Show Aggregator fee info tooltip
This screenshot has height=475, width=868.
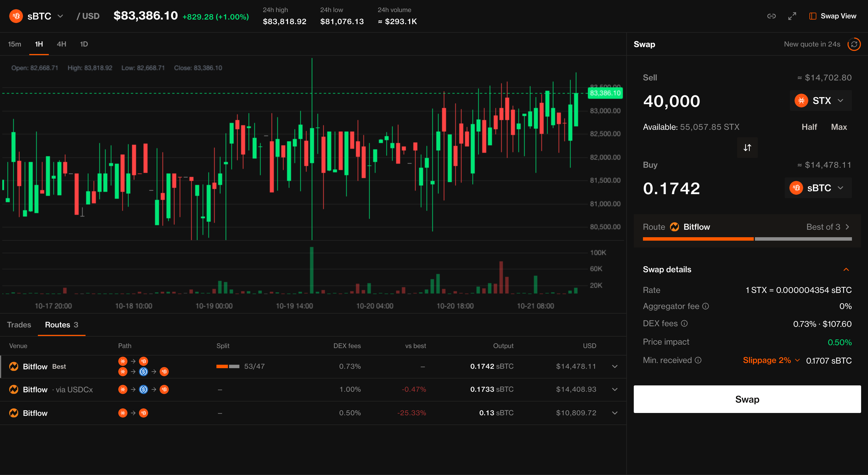(705, 306)
